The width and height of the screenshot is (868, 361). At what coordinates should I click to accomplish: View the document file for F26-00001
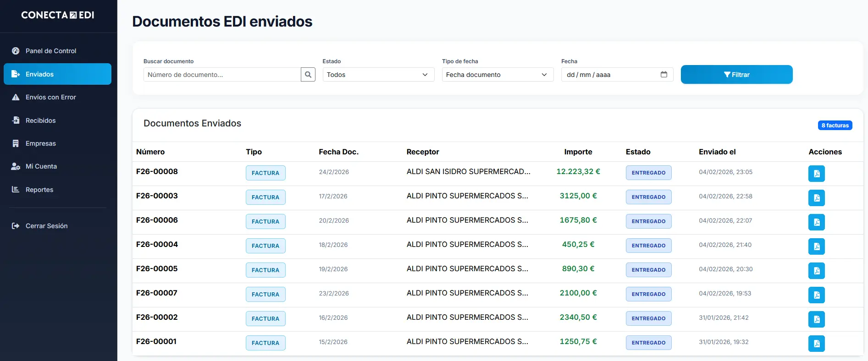pyautogui.click(x=816, y=344)
